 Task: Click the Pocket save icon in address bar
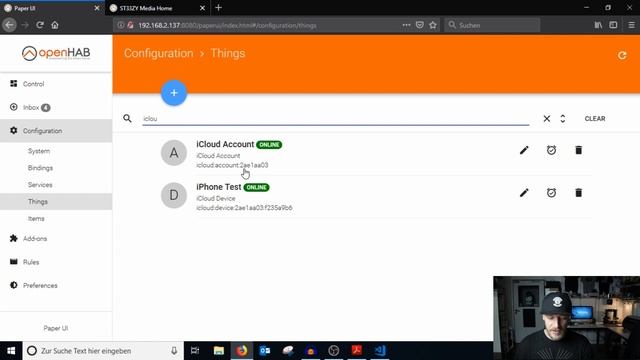tap(420, 25)
